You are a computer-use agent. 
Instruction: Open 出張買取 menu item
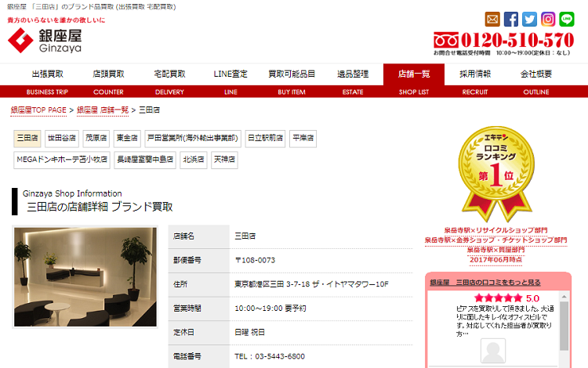[47, 74]
